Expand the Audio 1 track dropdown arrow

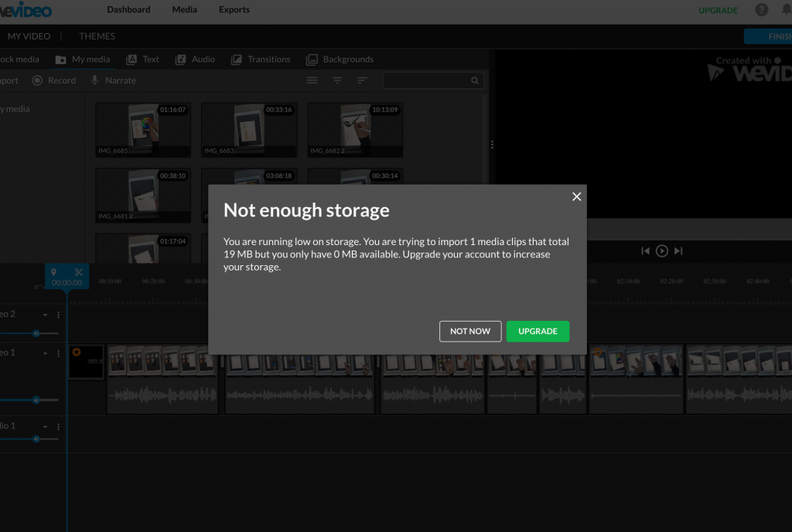click(x=45, y=427)
